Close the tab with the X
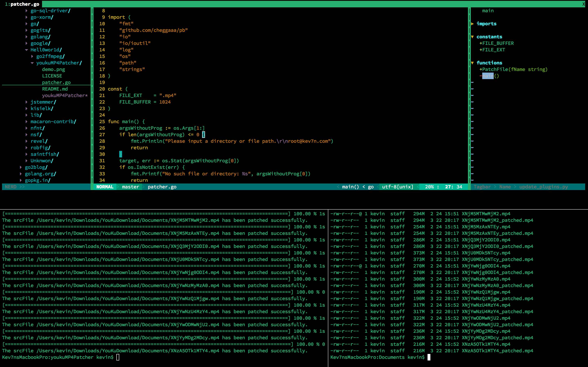Image resolution: width=588 pixels, height=367 pixels. (583, 4)
